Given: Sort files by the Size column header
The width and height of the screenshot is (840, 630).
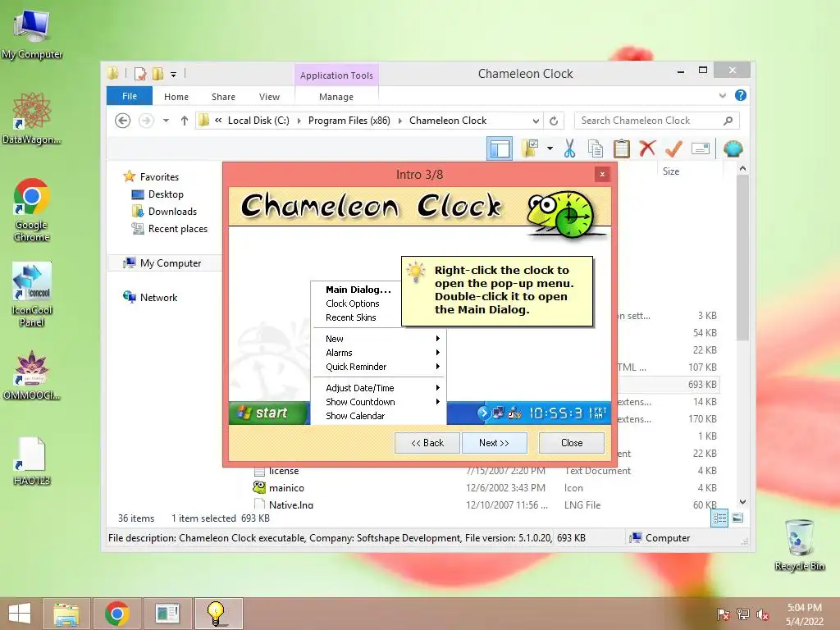Looking at the screenshot, I should [x=671, y=171].
